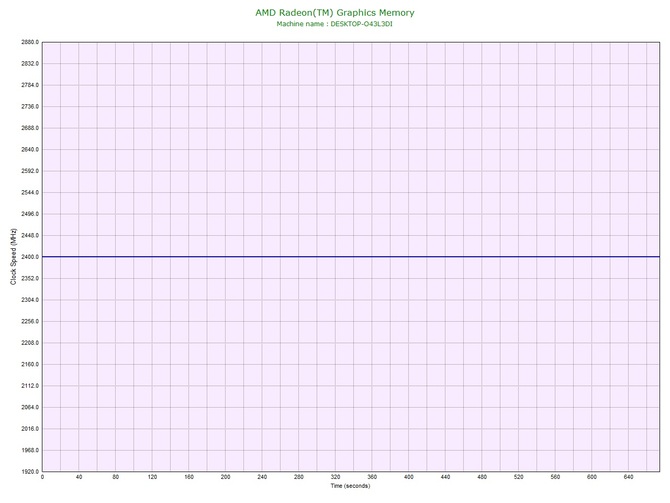Click the 600 tick on the time axis
Image resolution: width=670 pixels, height=503 pixels.
[592, 477]
